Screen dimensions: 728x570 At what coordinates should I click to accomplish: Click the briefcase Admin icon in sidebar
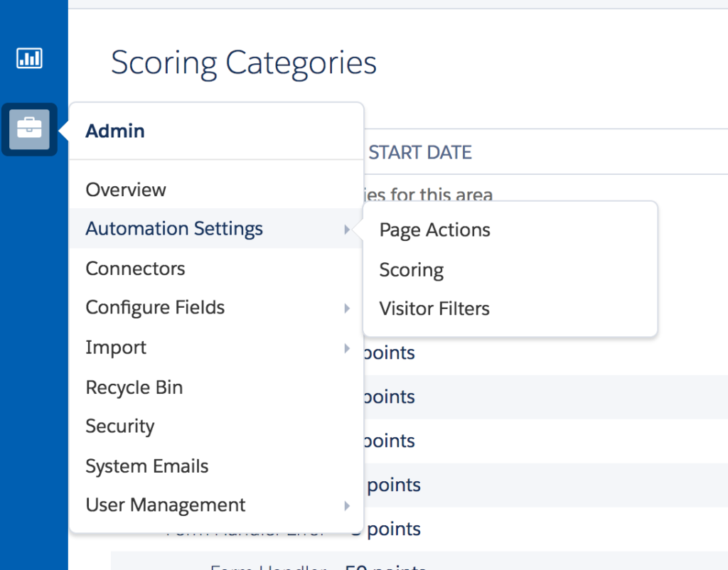[28, 130]
